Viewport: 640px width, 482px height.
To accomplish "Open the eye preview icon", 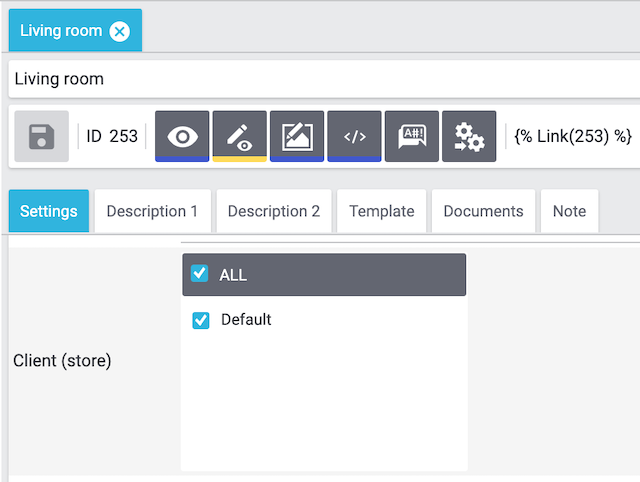I will click(182, 136).
